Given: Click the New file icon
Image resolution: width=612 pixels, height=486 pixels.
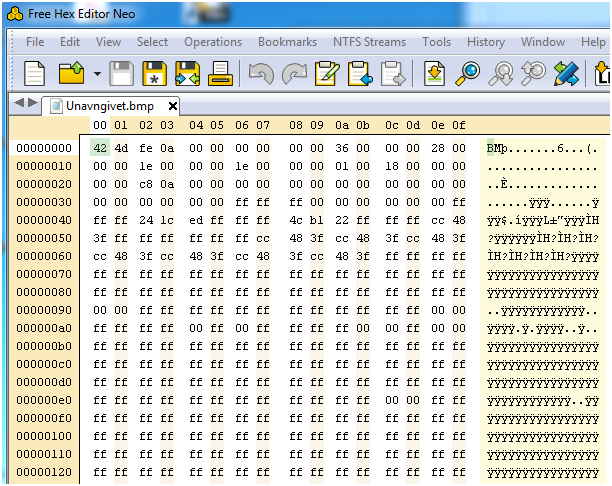Looking at the screenshot, I should coord(35,73).
